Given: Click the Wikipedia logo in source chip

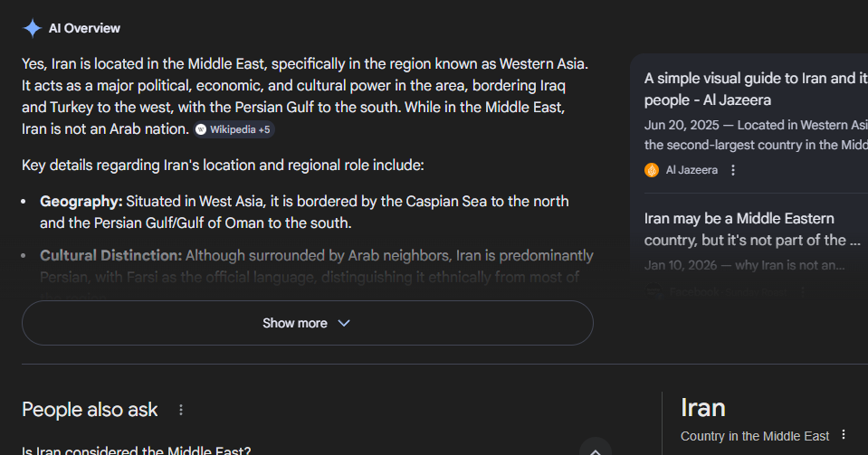Looking at the screenshot, I should tap(201, 129).
